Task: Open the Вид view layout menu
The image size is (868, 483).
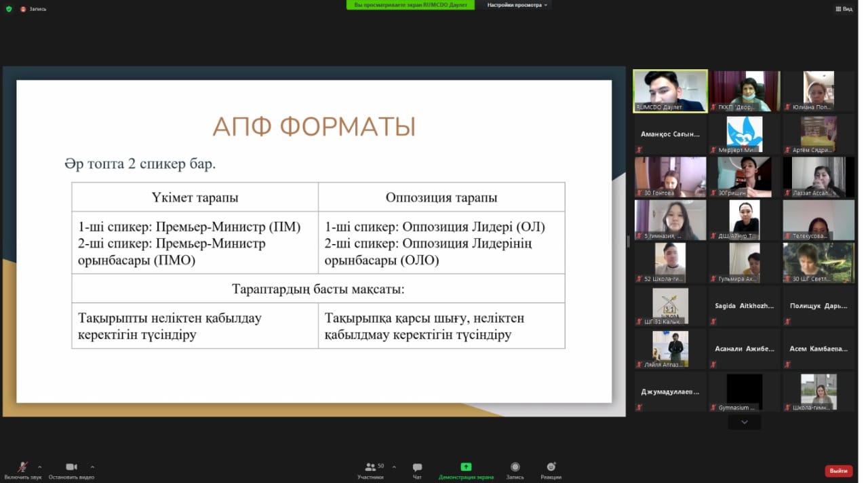Action: (x=844, y=9)
